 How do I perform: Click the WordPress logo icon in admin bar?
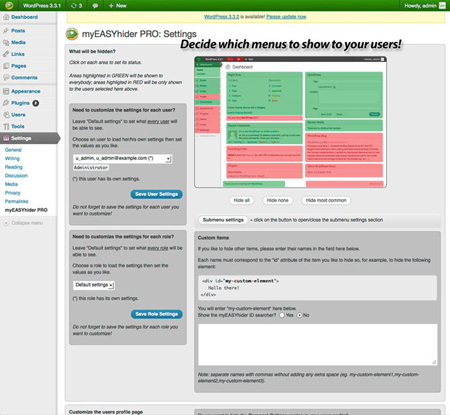point(9,5)
